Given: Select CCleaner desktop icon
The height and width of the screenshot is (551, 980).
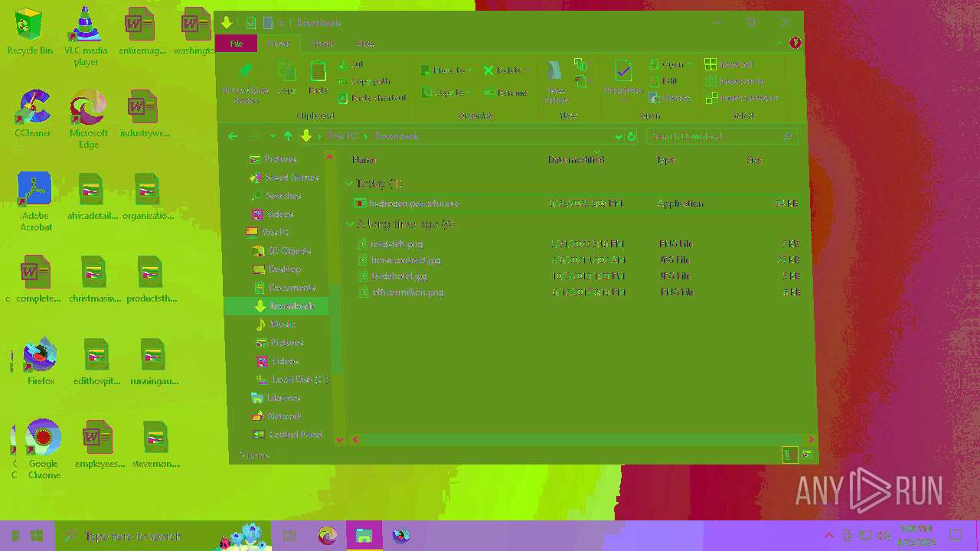Looking at the screenshot, I should 33,113.
